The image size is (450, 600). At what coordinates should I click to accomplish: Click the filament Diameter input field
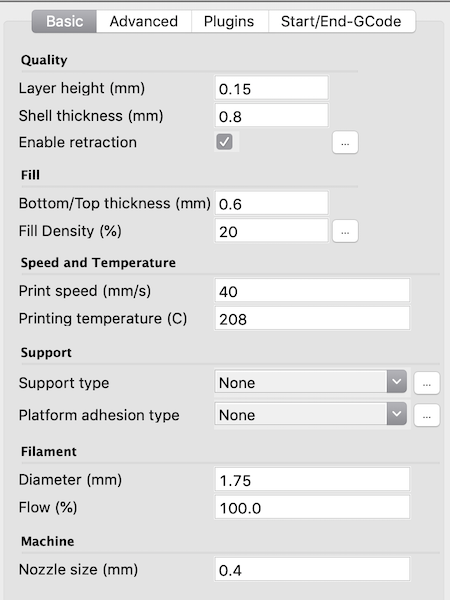[x=312, y=479]
